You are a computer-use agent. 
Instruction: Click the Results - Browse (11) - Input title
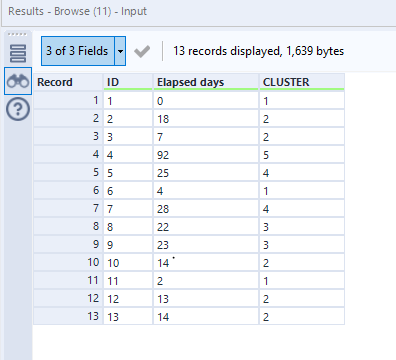pyautogui.click(x=77, y=11)
